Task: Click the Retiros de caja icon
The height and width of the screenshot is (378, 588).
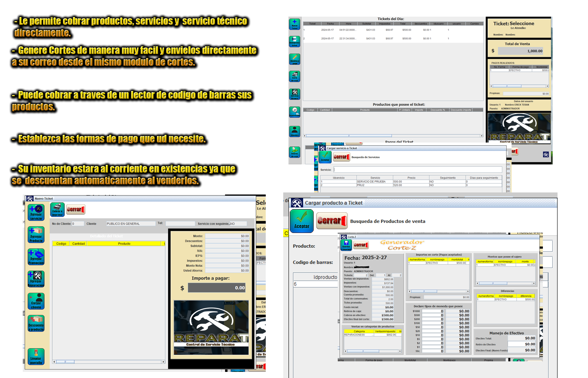Action: pyautogui.click(x=295, y=152)
